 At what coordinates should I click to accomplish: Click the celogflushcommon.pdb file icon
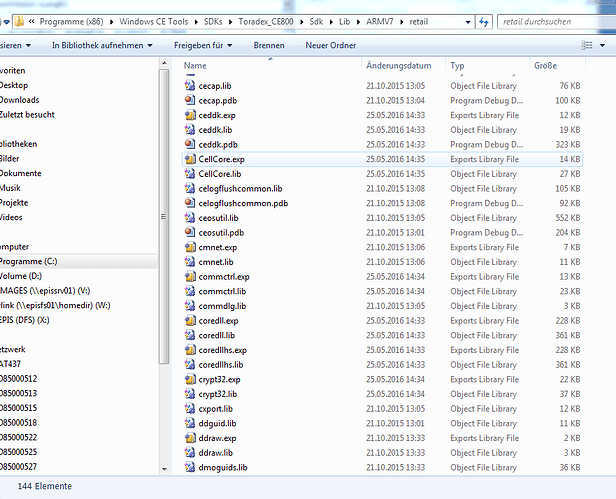[190, 203]
